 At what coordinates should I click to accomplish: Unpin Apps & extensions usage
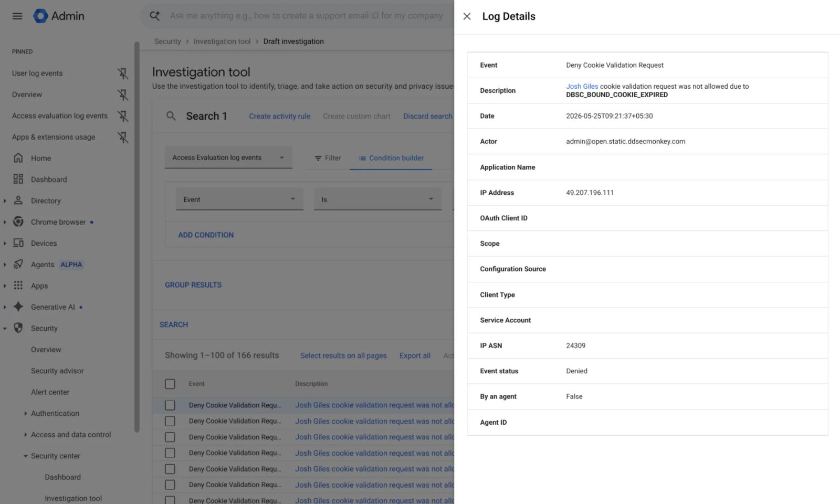123,137
